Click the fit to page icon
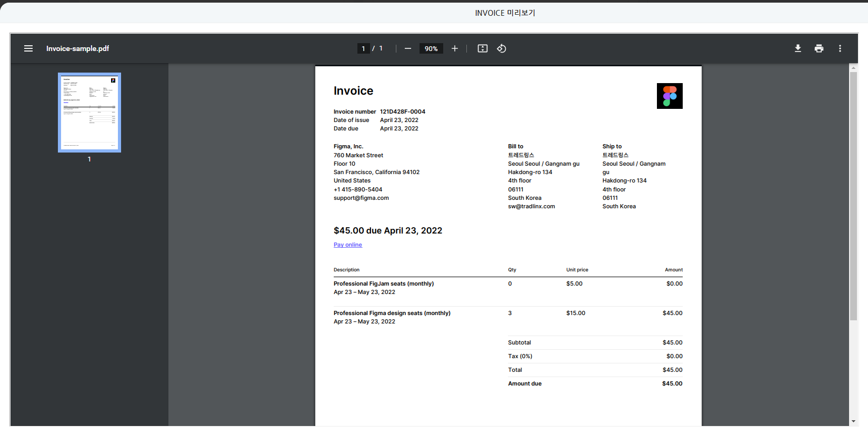This screenshot has width=868, height=436. [x=483, y=48]
